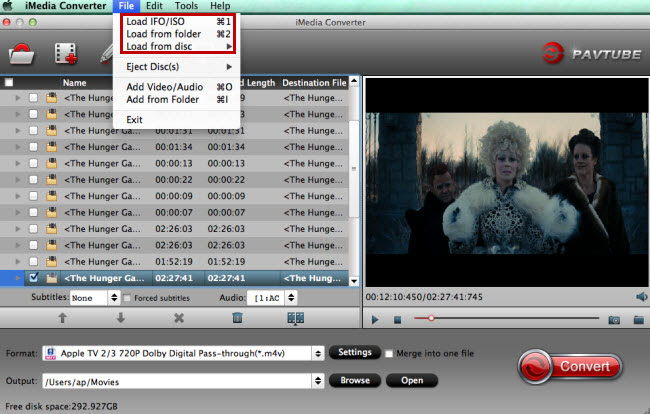
Task: Open the Audio track dropdown
Action: point(272,298)
